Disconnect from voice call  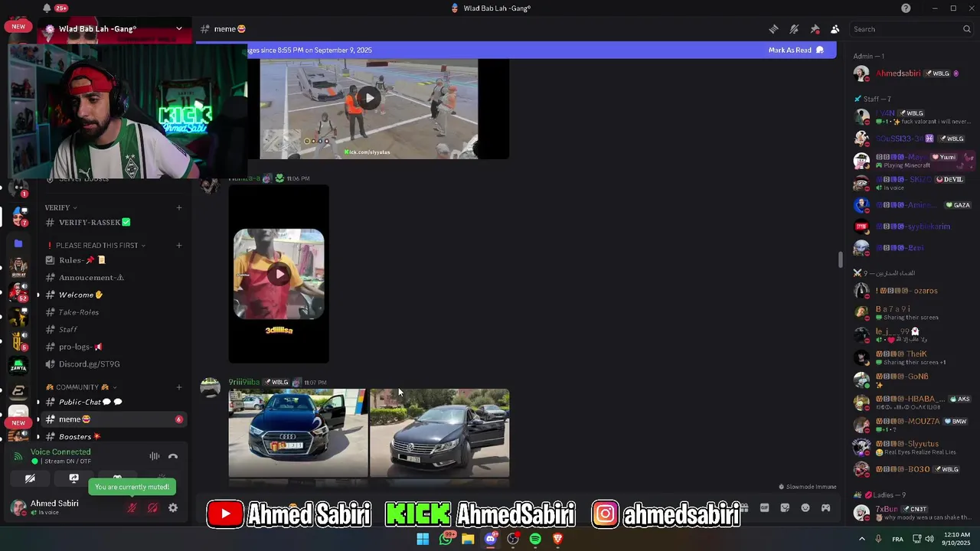tap(173, 456)
